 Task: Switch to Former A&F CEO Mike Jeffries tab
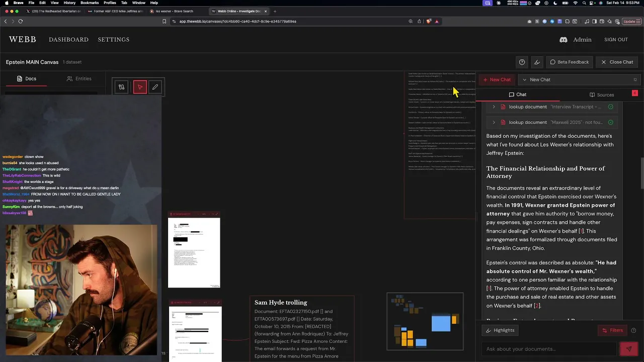point(115,11)
